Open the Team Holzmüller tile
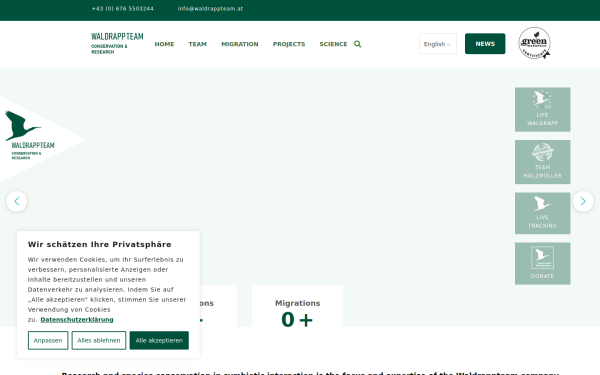Screen dimensions: 600x375 pos(542,162)
